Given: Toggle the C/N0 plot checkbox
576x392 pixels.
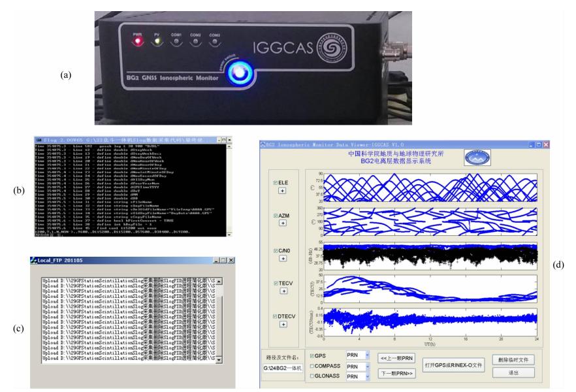Looking at the screenshot, I should click(x=276, y=251).
